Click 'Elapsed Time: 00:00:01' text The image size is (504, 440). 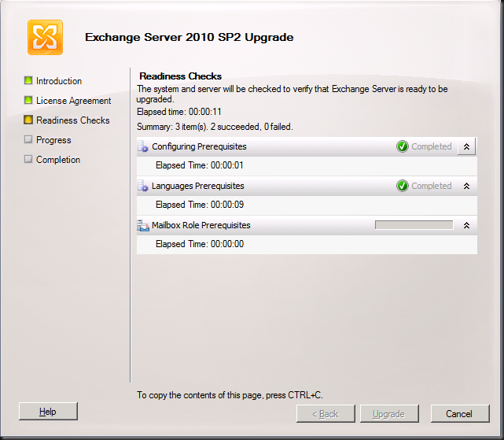pos(200,165)
